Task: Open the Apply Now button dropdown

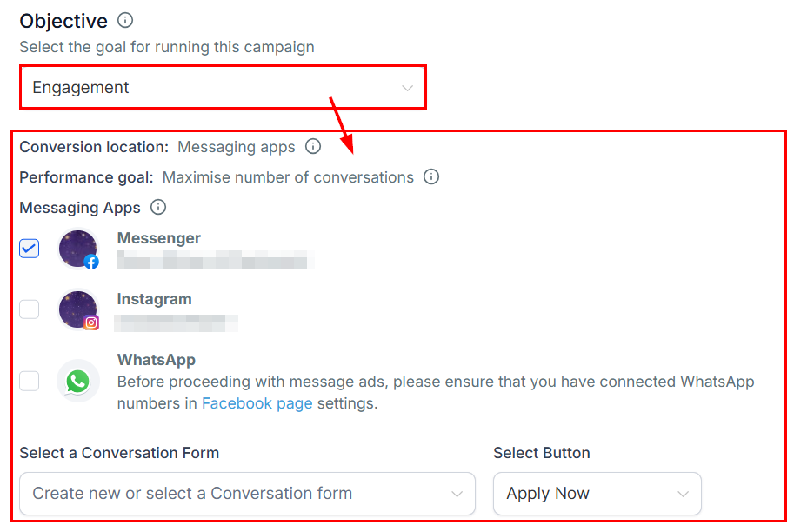Action: point(597,494)
